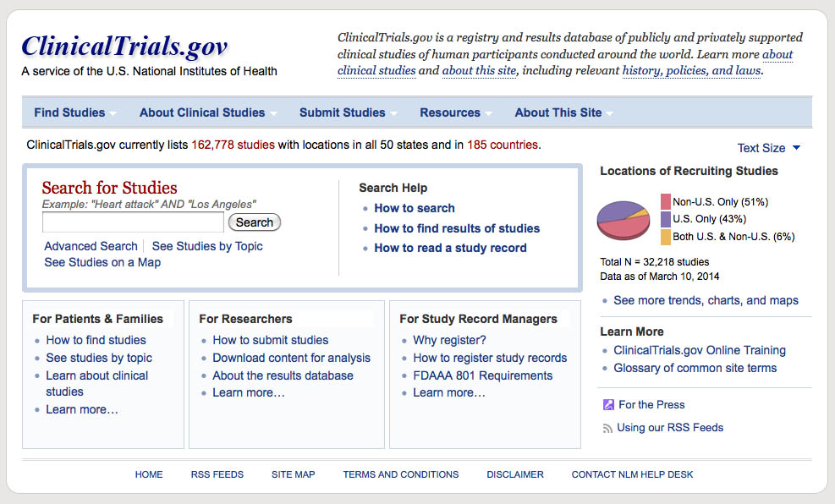
Task: Click the Non-U.S. Only legend swatch
Action: 666,202
